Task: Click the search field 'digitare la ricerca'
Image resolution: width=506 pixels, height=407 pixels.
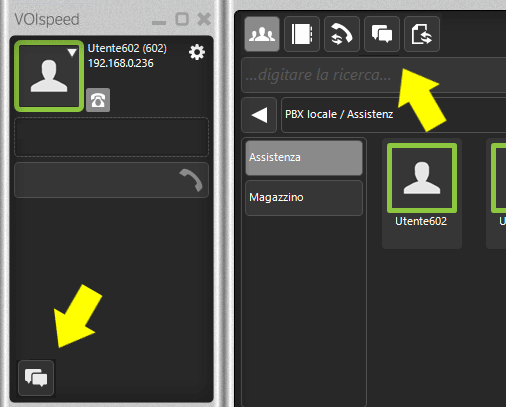Action: click(373, 75)
